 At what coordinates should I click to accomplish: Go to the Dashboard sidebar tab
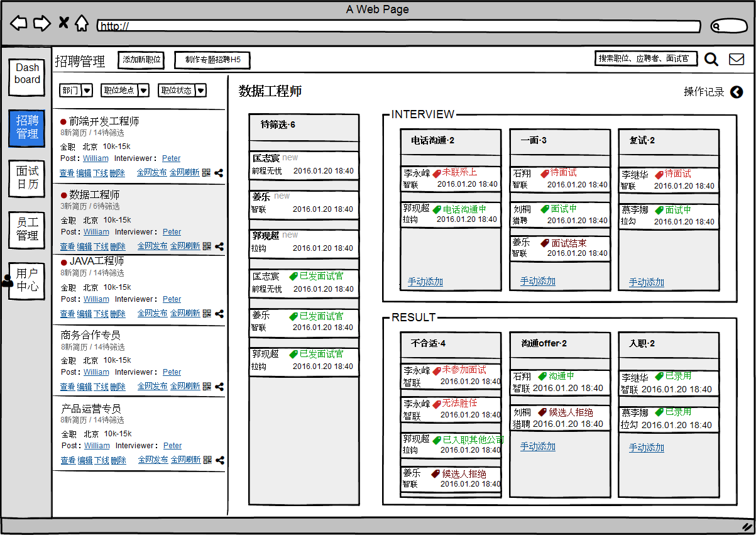pyautogui.click(x=27, y=74)
